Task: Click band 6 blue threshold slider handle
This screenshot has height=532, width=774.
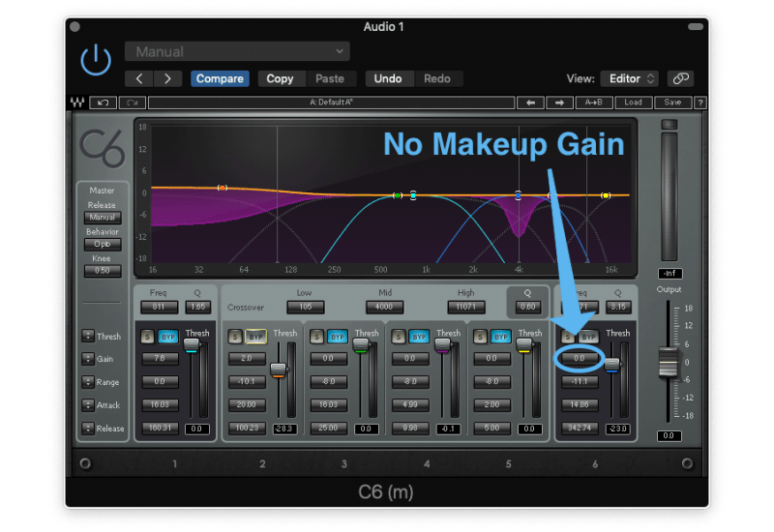Action: 612,365
